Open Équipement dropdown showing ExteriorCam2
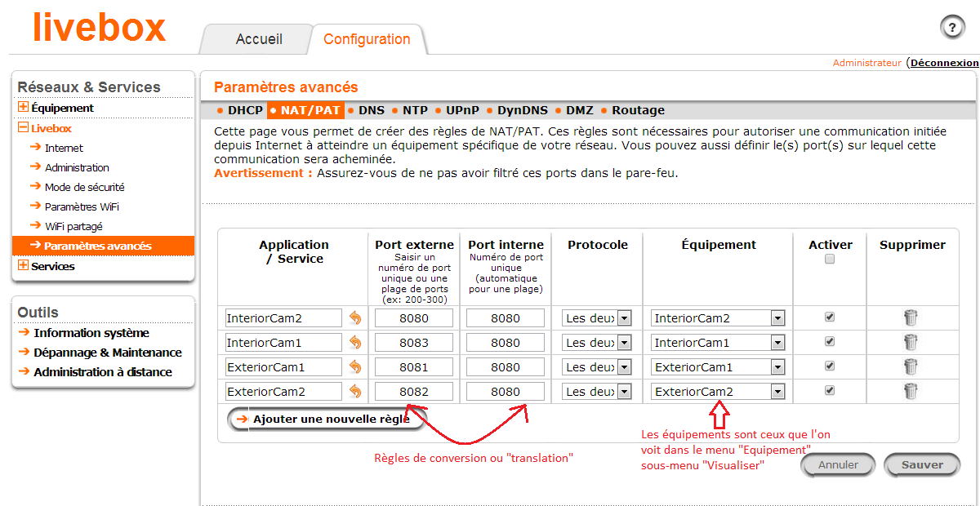The height and width of the screenshot is (506, 980). tap(777, 392)
